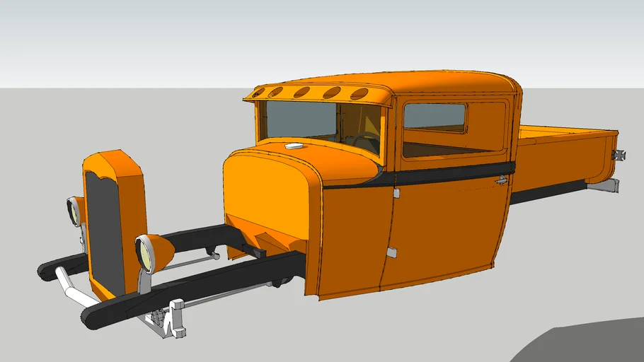644x362 pixels.
Task: Click the white cap on the cowl
Action: click(x=292, y=146)
